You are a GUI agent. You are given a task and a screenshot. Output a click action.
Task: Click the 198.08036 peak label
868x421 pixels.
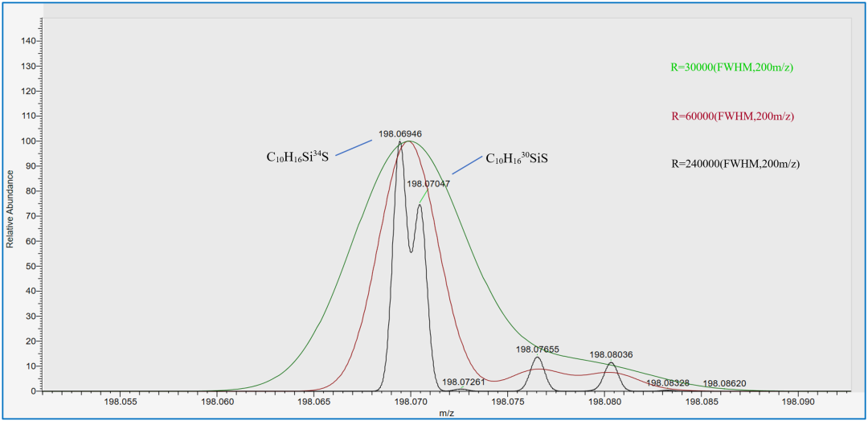(x=611, y=354)
